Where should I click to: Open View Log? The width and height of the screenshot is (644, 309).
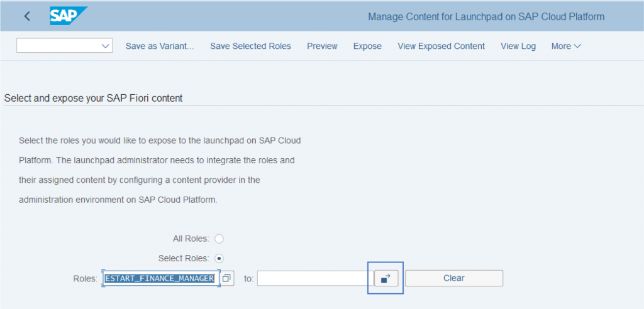click(x=518, y=46)
